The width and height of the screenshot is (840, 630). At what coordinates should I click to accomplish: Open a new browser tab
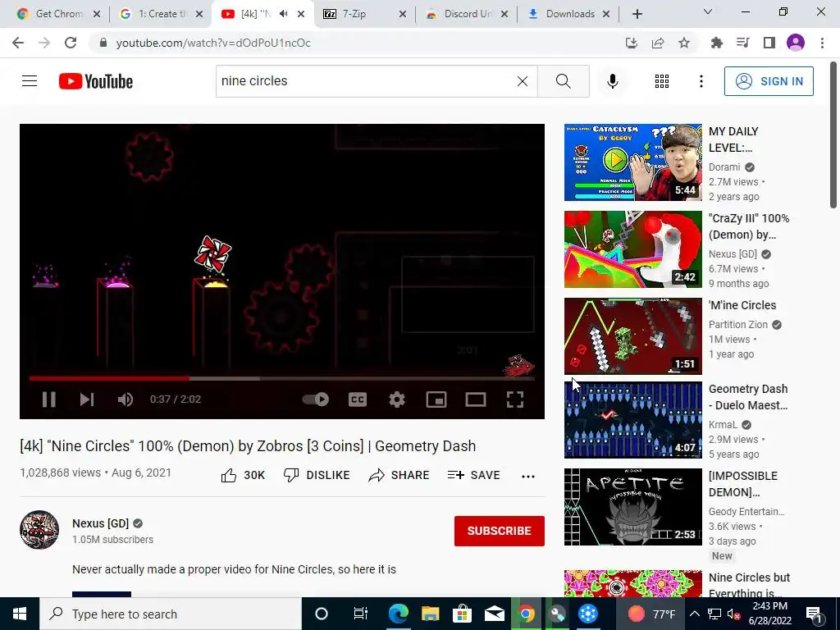(x=637, y=14)
